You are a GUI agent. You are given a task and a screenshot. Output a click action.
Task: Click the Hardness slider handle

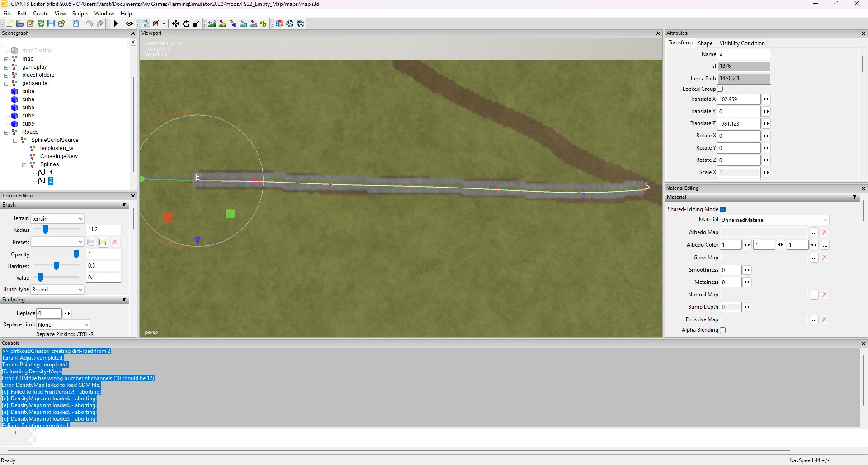click(56, 266)
